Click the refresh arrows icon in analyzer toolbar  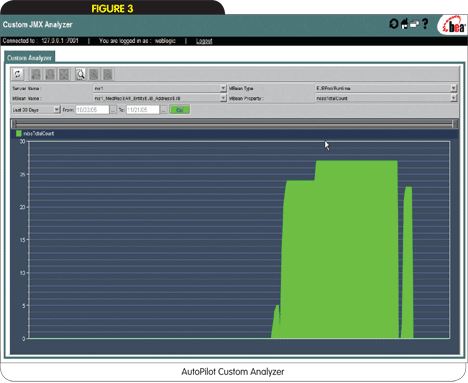point(18,74)
